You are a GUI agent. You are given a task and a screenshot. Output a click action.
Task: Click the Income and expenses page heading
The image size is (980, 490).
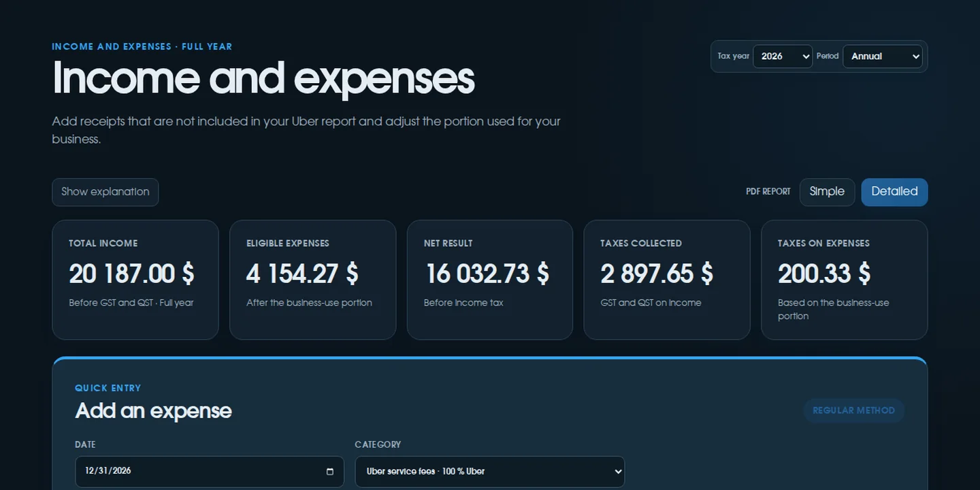(263, 78)
